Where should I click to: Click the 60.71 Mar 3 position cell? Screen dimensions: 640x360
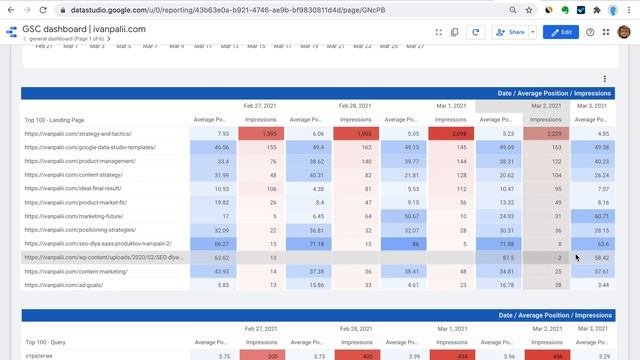pos(593,216)
